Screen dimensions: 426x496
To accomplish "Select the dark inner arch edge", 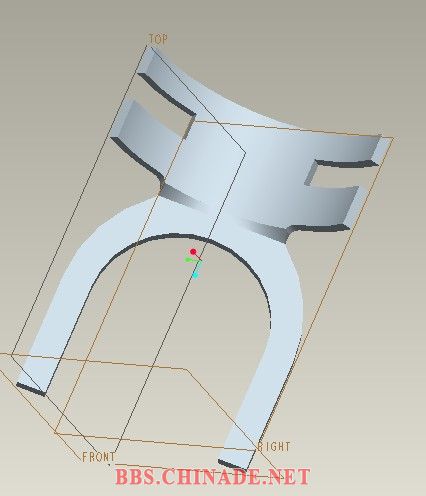I will [187, 267].
